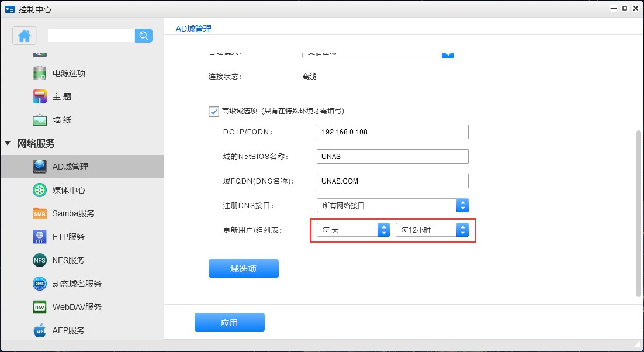This screenshot has height=352, width=644.
Task: Select the 主题 theme icon
Action: click(x=40, y=96)
